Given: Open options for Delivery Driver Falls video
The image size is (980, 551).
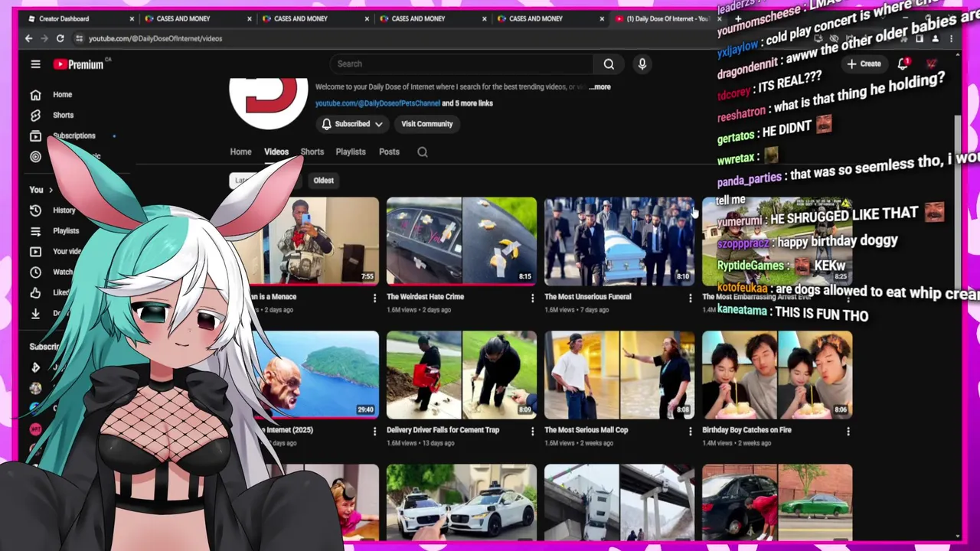Looking at the screenshot, I should click(x=533, y=431).
